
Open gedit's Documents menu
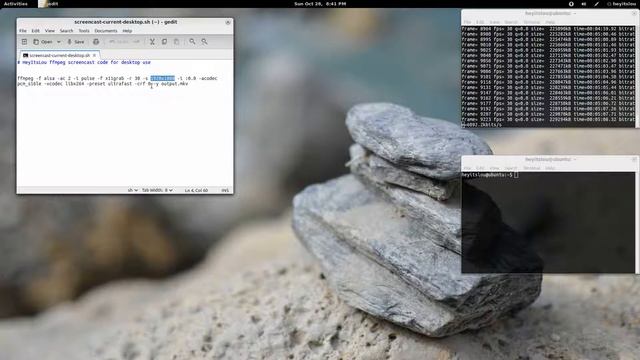[106, 31]
